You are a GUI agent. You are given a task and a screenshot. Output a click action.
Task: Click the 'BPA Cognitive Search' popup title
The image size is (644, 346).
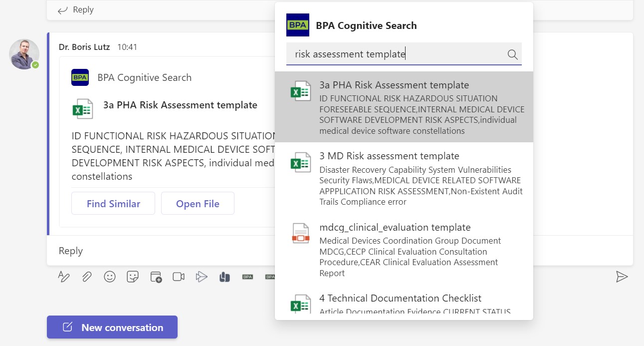tap(366, 25)
